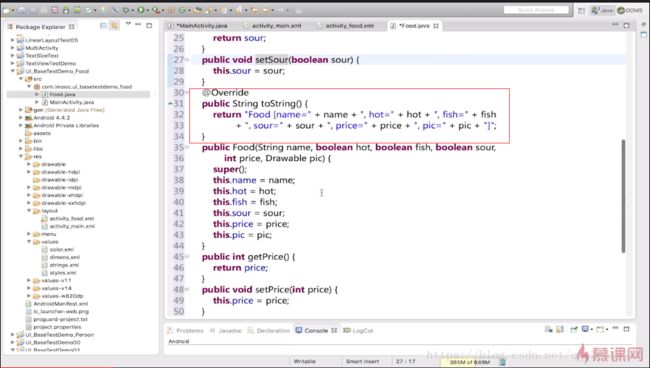Click the Open Perspective icon

(581, 10)
